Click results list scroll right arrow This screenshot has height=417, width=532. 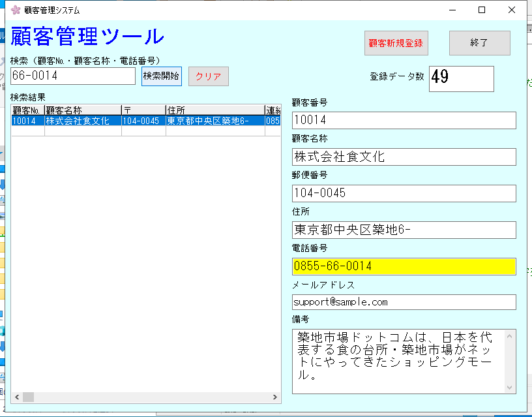[x=275, y=397]
